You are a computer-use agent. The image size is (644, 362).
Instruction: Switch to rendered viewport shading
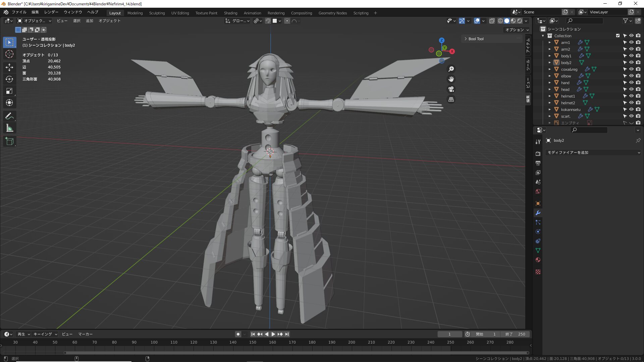pyautogui.click(x=520, y=21)
